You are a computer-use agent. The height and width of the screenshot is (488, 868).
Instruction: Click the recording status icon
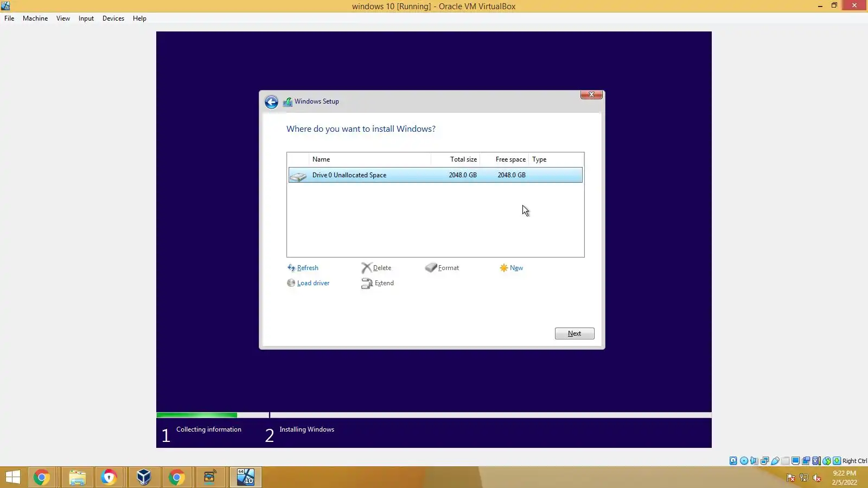tap(806, 461)
